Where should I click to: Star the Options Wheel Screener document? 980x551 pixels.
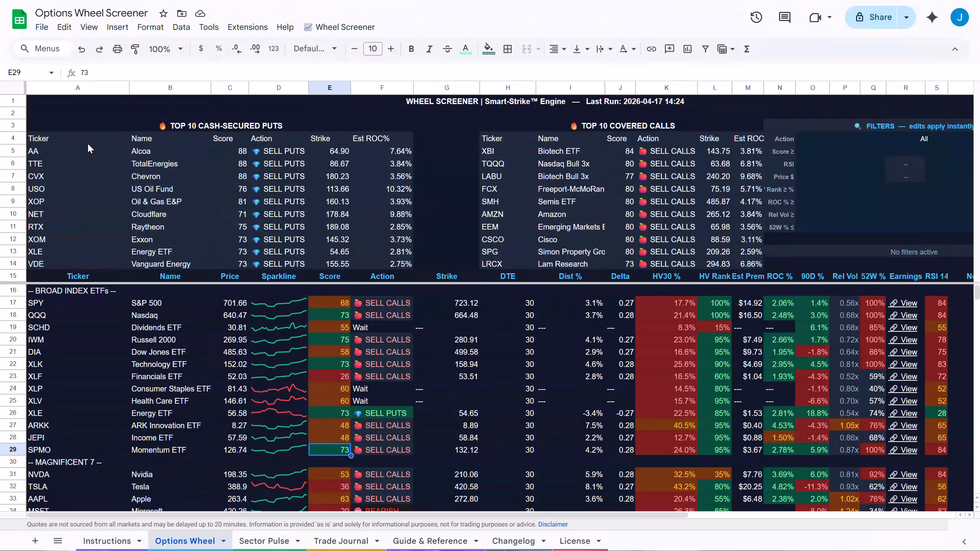pos(163,13)
